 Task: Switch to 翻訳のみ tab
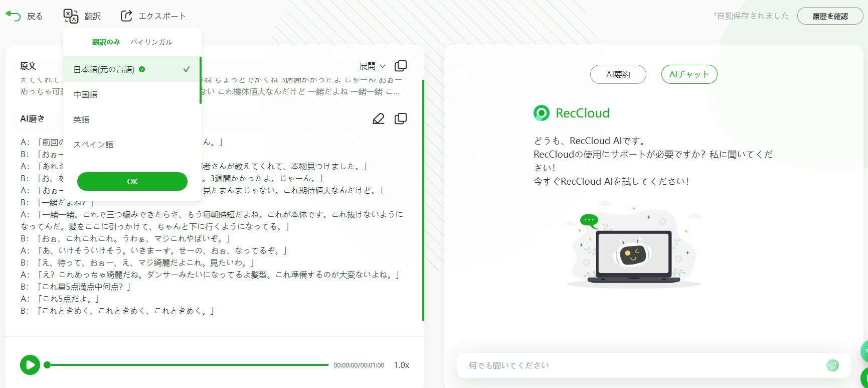tap(106, 42)
